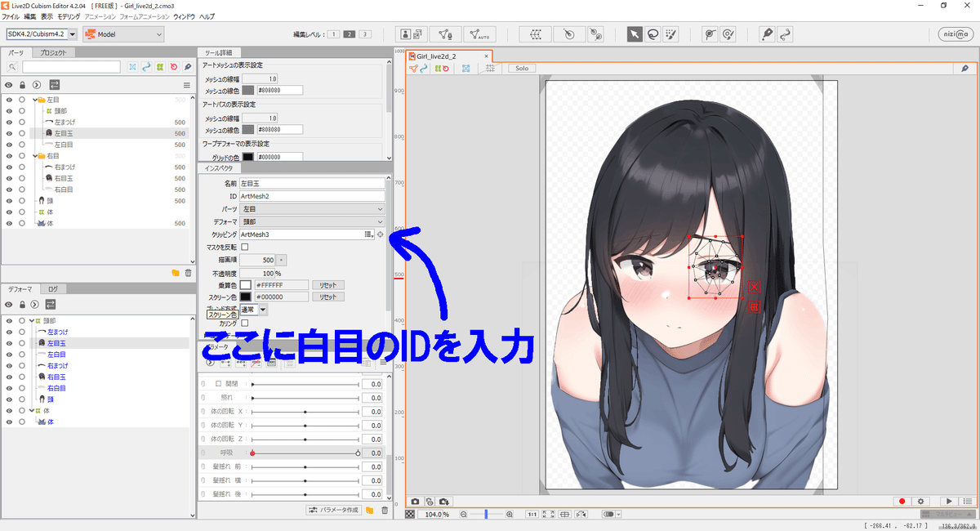Toggle visibility of 左目玉 in Parts list
Image resolution: width=980 pixels, height=531 pixels.
(9, 133)
